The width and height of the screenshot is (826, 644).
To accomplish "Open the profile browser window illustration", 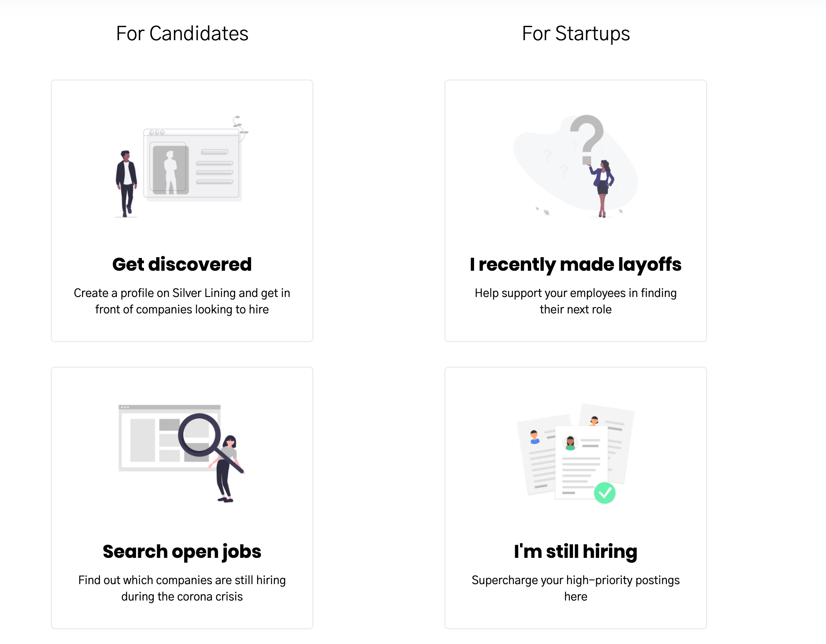I will point(192,164).
